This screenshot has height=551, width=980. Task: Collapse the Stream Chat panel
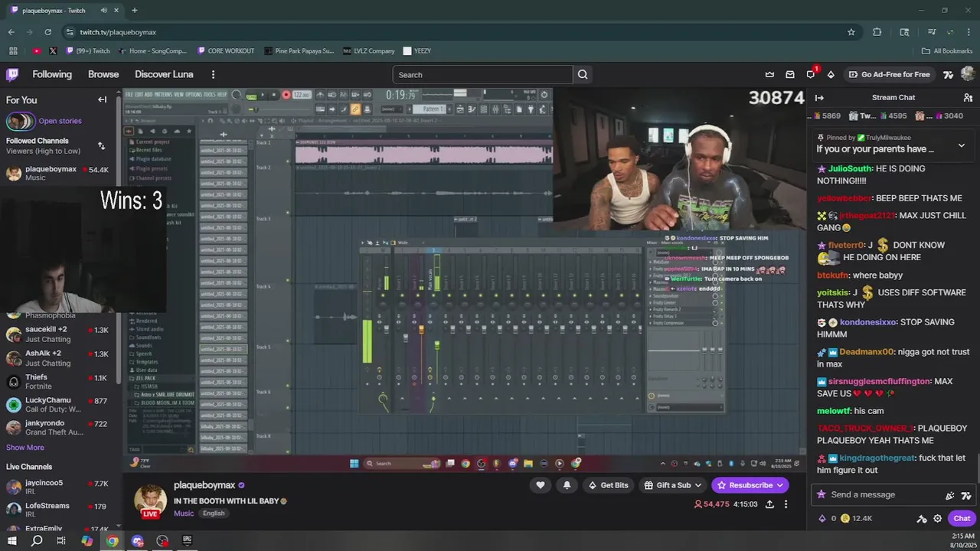[819, 97]
